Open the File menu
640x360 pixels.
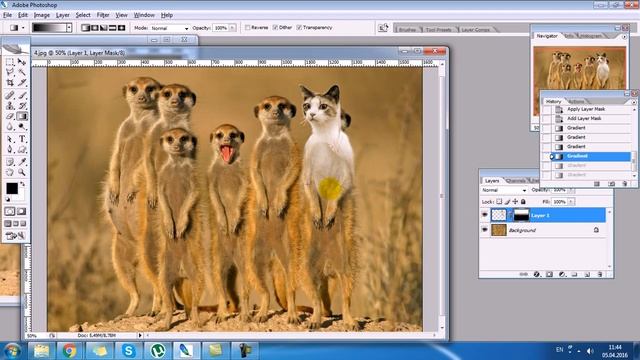pyautogui.click(x=7, y=15)
